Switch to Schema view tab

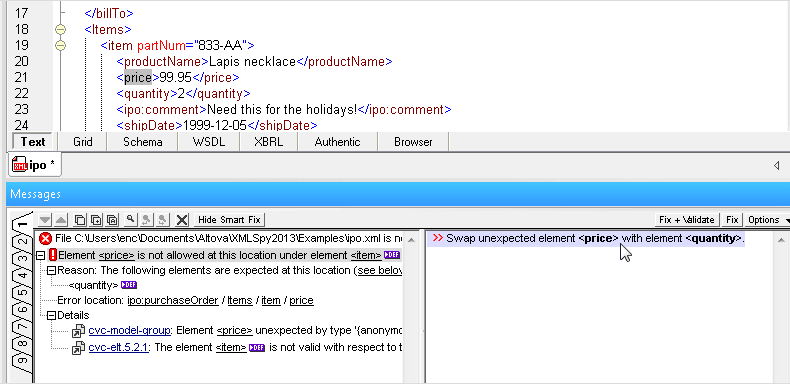[143, 142]
